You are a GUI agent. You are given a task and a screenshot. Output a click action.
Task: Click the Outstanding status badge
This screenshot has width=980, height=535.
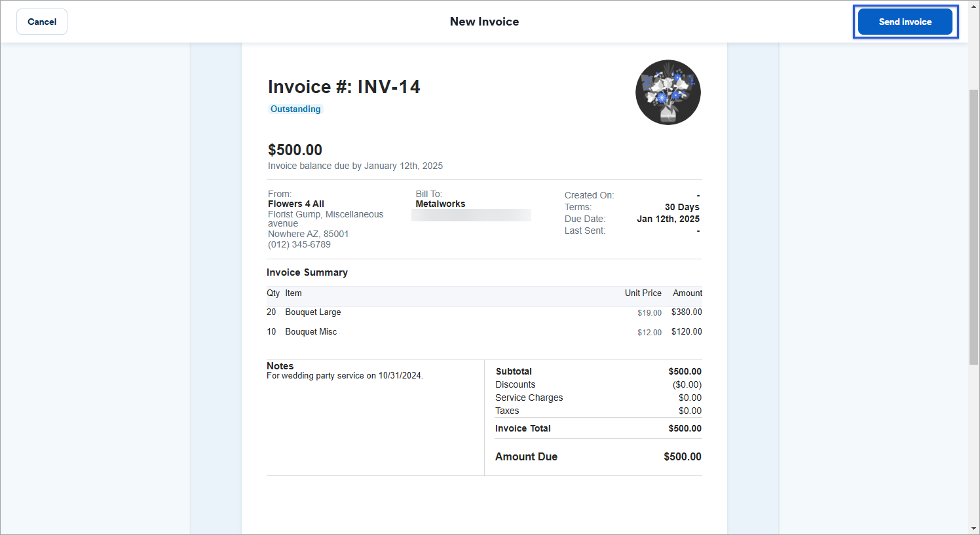coord(295,109)
